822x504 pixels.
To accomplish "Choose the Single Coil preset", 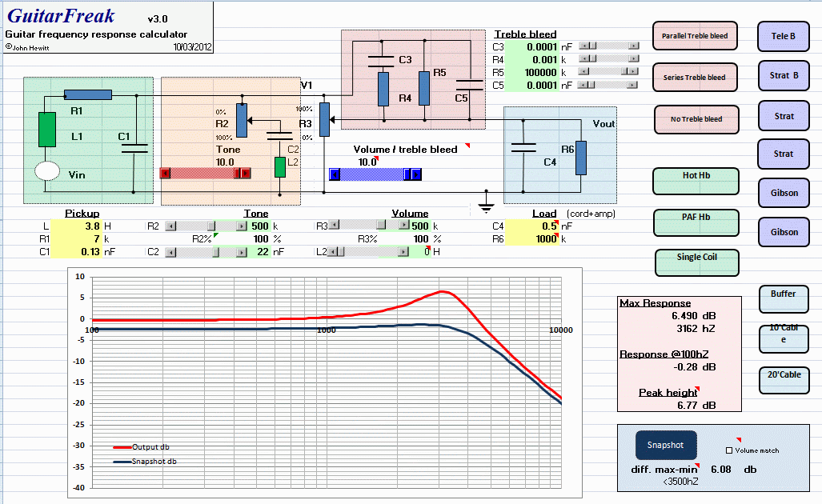I will coord(696,262).
